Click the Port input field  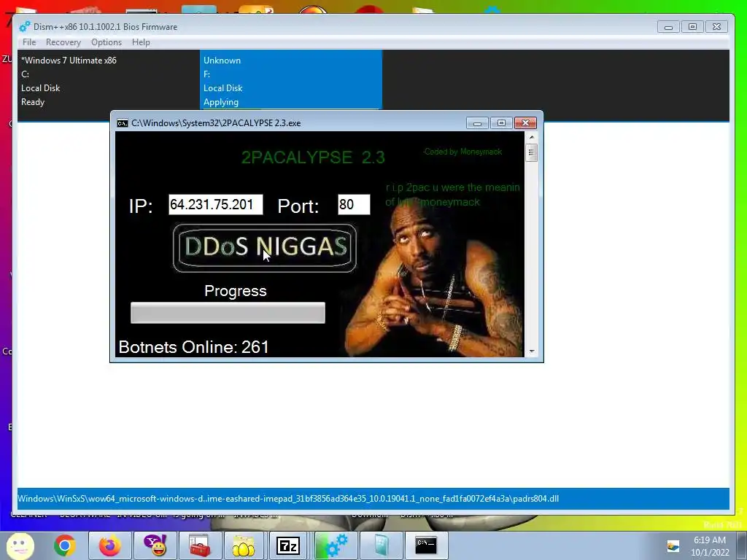click(354, 204)
